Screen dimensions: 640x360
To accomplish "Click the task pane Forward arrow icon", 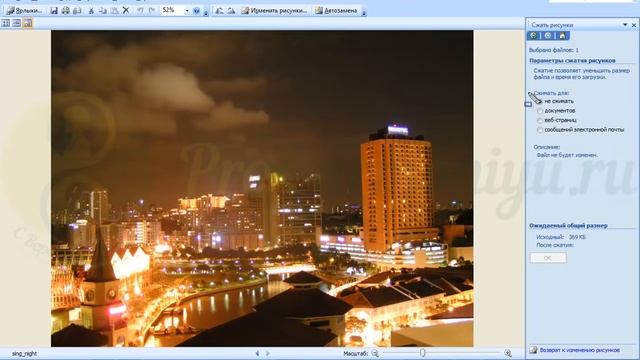I will (548, 36).
